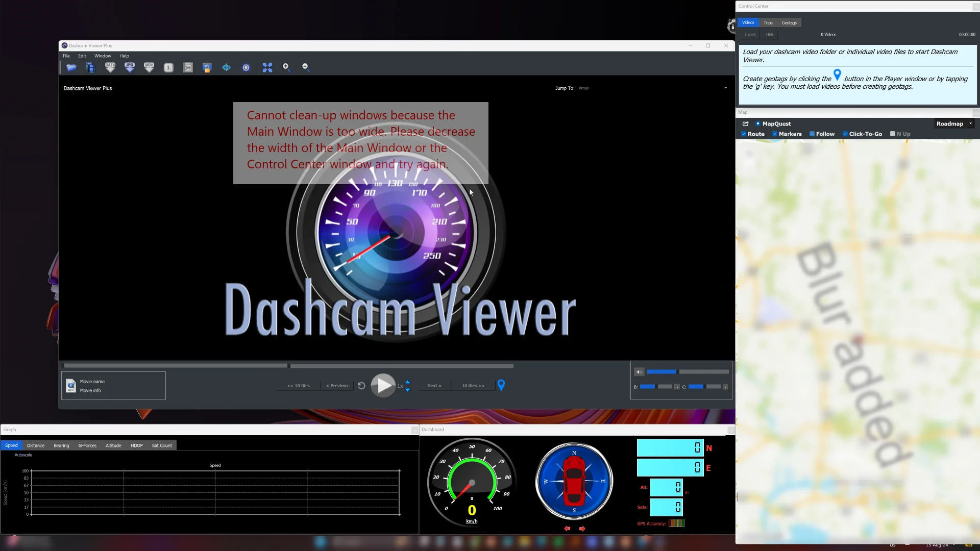980x551 pixels.
Task: Increase playback speed with up arrow
Action: [407, 382]
